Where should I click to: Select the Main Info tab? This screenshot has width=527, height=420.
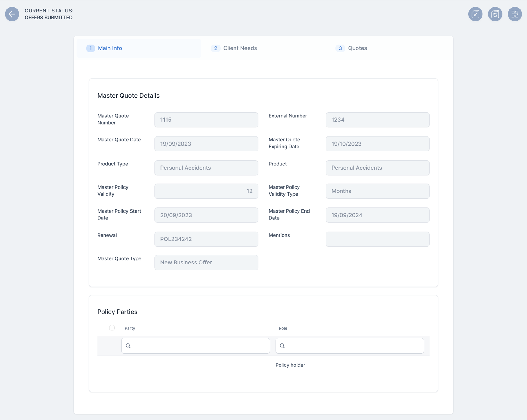110,48
